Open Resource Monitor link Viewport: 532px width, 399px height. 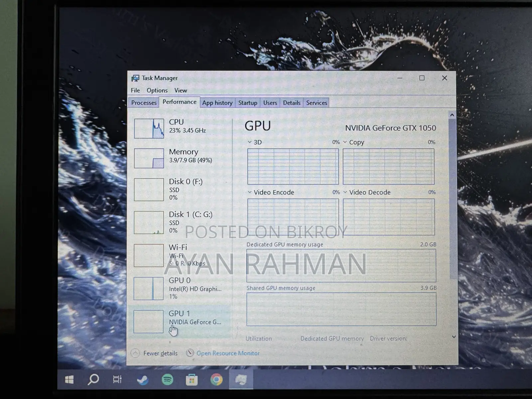[228, 353]
